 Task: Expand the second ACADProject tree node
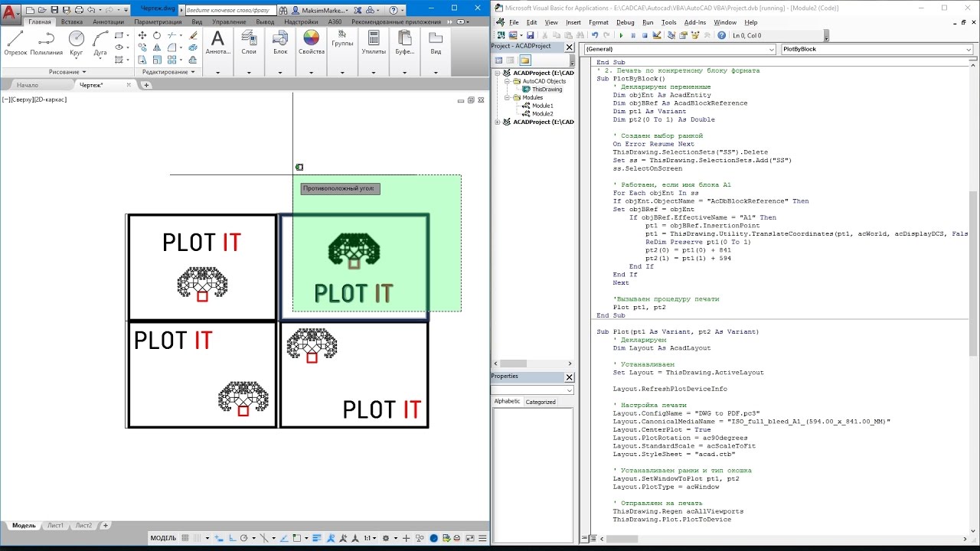point(498,122)
